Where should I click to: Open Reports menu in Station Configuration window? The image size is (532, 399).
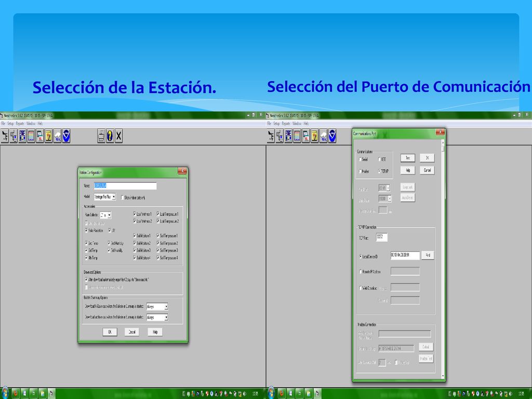tap(20, 124)
